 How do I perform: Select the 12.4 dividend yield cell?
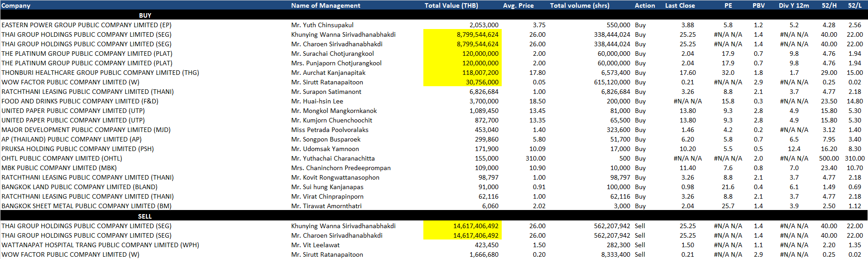tap(794, 149)
